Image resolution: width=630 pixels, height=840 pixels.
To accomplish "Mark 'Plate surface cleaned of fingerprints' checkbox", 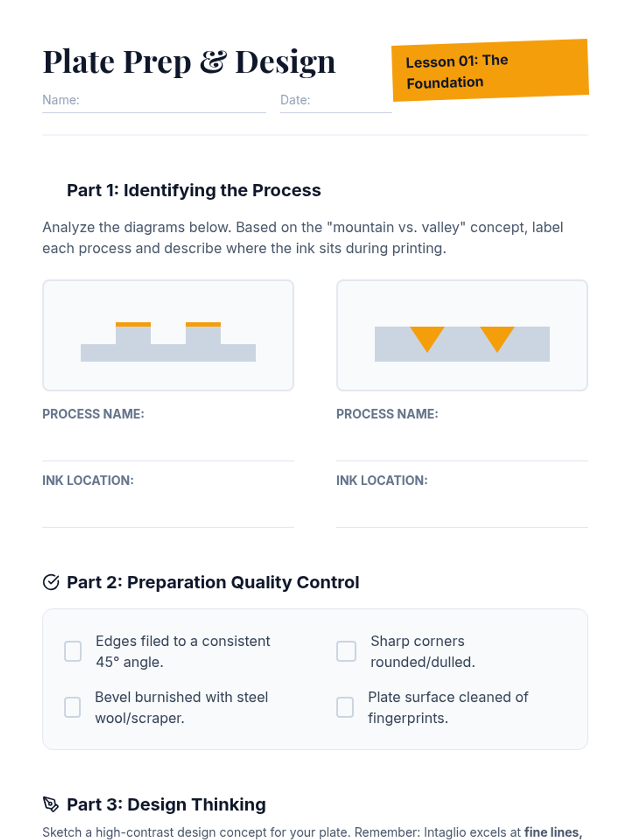I will tap(345, 707).
